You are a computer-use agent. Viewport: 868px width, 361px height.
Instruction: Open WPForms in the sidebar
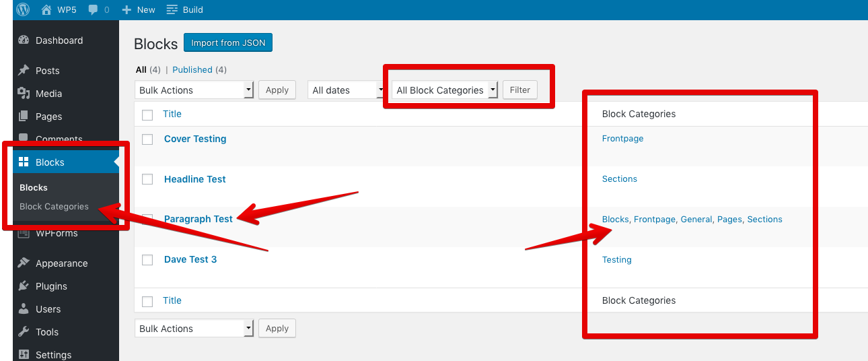(57, 234)
